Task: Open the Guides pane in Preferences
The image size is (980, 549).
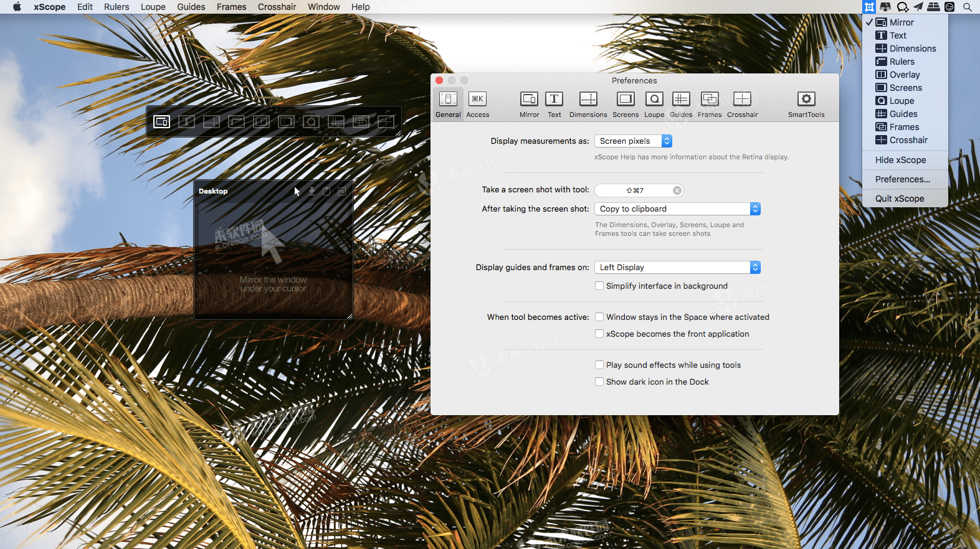Action: tap(681, 104)
